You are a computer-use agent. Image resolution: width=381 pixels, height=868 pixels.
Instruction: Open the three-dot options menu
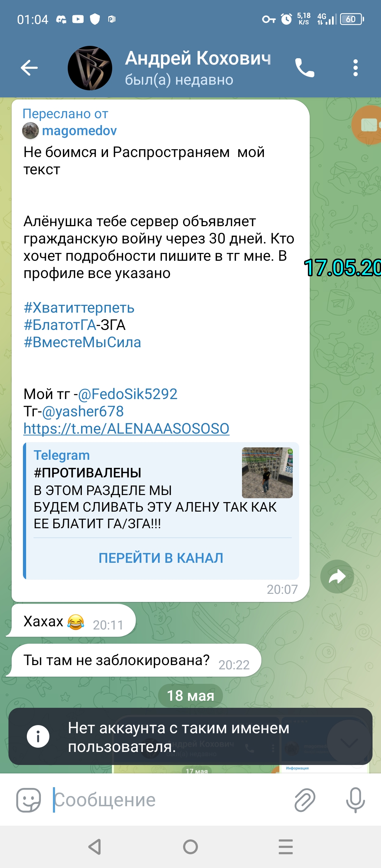tap(356, 68)
